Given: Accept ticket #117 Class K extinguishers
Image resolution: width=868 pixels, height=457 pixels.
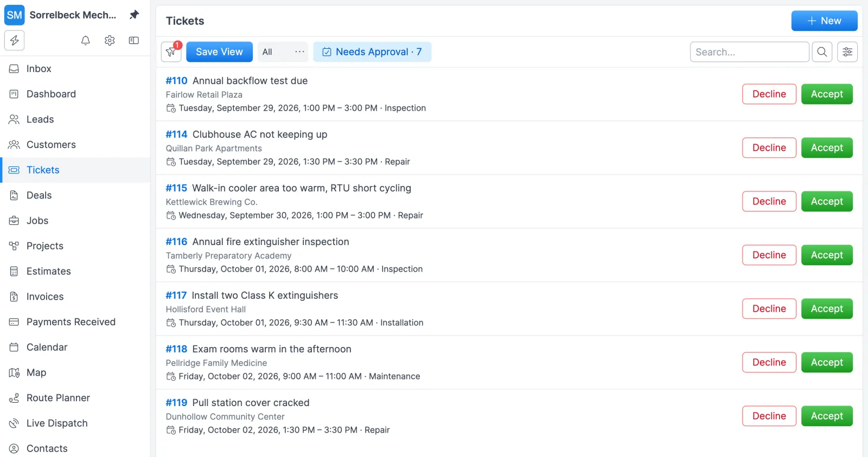Looking at the screenshot, I should pyautogui.click(x=827, y=309).
